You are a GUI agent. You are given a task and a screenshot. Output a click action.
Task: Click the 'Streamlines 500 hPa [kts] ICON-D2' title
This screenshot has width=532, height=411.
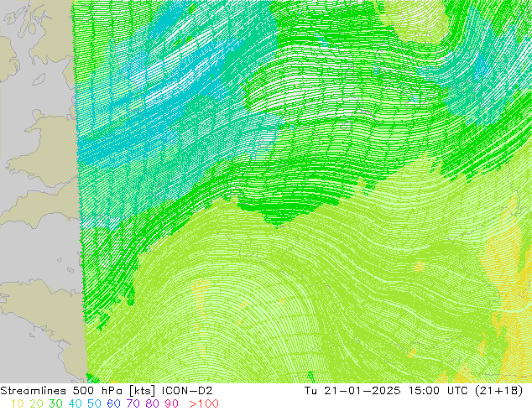click(x=107, y=391)
